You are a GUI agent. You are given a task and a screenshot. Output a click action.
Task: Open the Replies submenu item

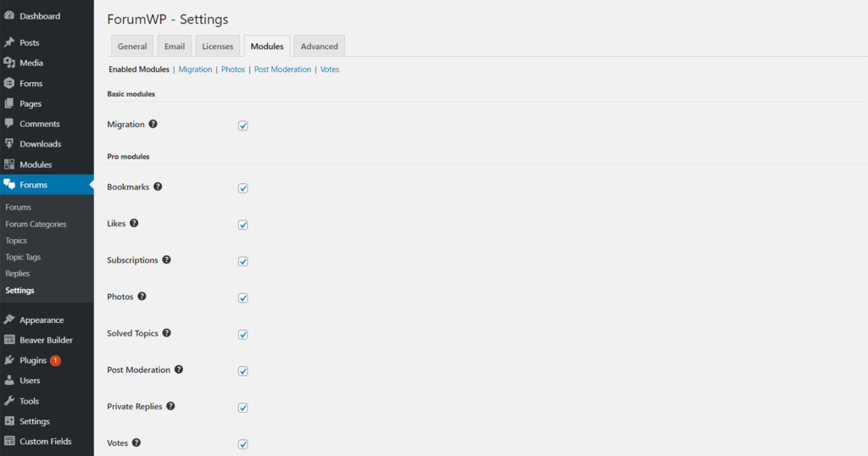18,274
